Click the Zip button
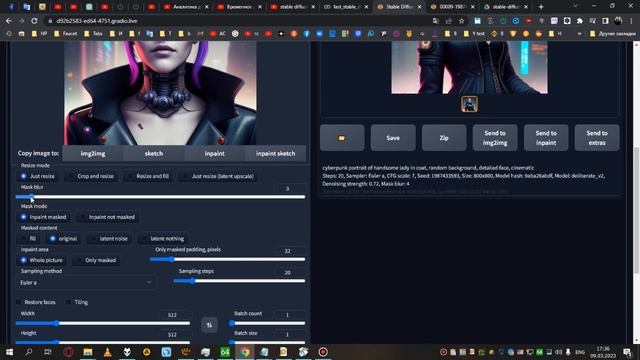The image size is (640, 360). click(x=444, y=138)
